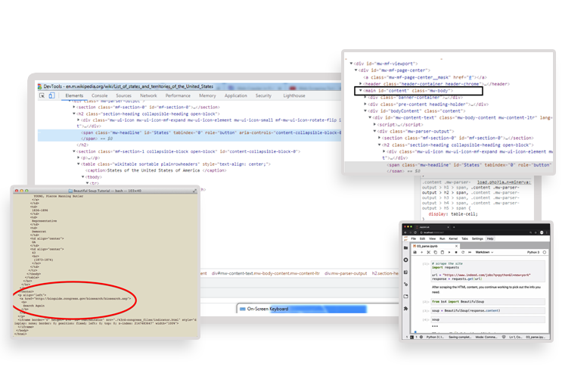Click the save notebook icon in Jupyter toolbar

point(415,252)
